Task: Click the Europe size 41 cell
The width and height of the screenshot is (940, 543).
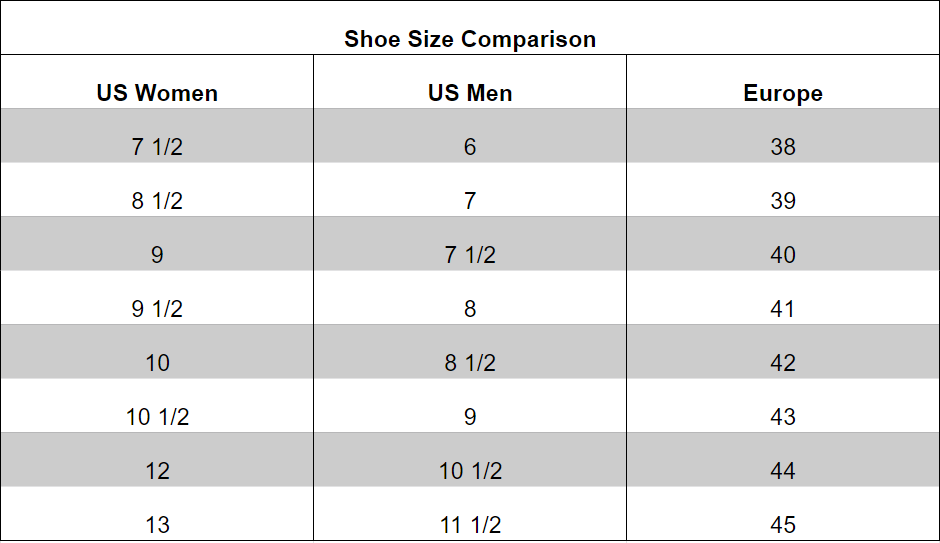Action: tap(783, 309)
